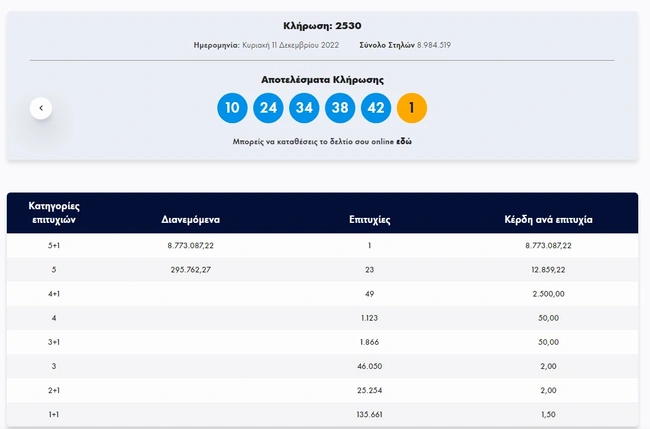Screen dimensions: 650x429
Task: Click the 'Κατηγορίες επιτυχιών' column header
Action: [54, 211]
